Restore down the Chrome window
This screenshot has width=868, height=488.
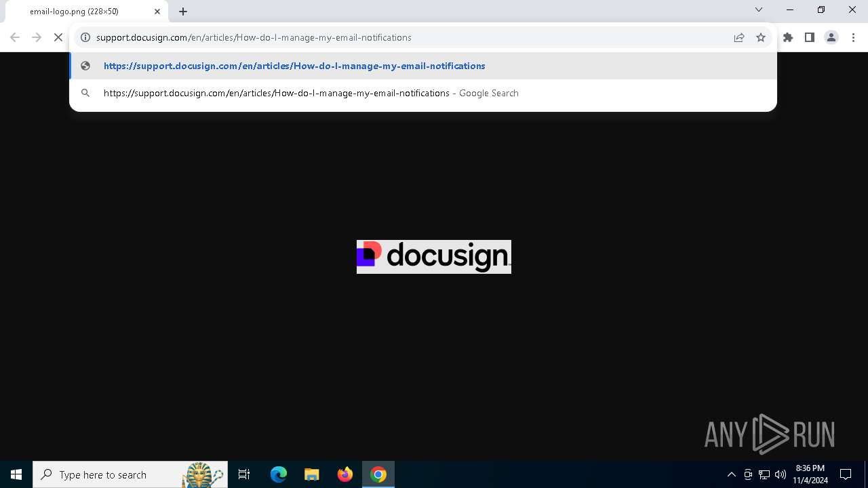tap(821, 9)
